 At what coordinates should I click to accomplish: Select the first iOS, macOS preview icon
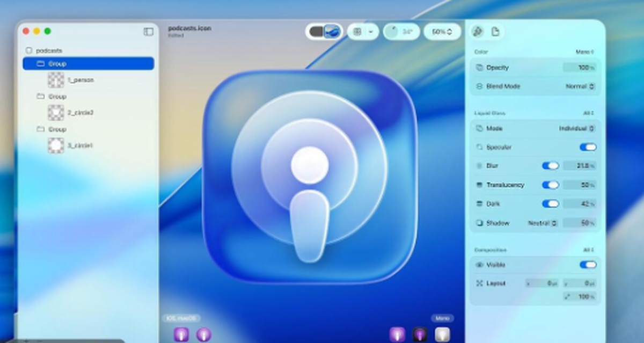coord(181,335)
